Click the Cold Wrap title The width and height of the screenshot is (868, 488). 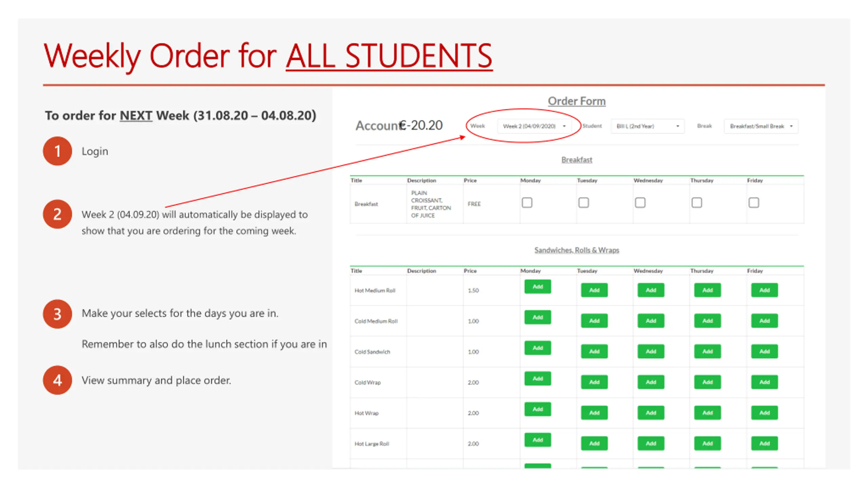point(368,382)
